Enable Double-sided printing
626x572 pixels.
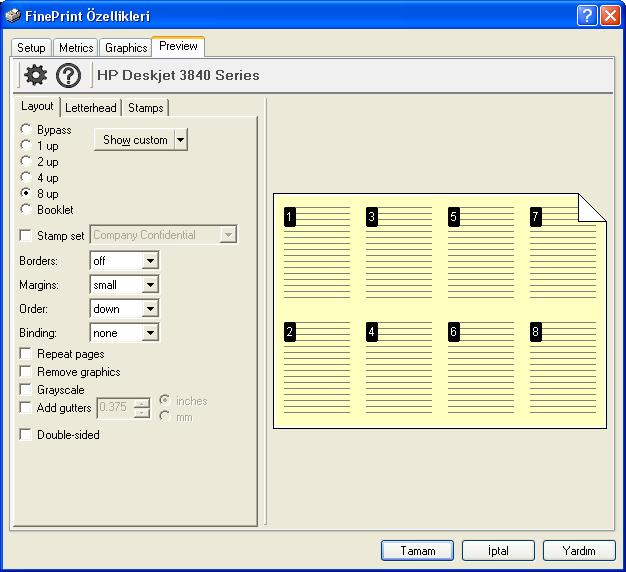(26, 434)
